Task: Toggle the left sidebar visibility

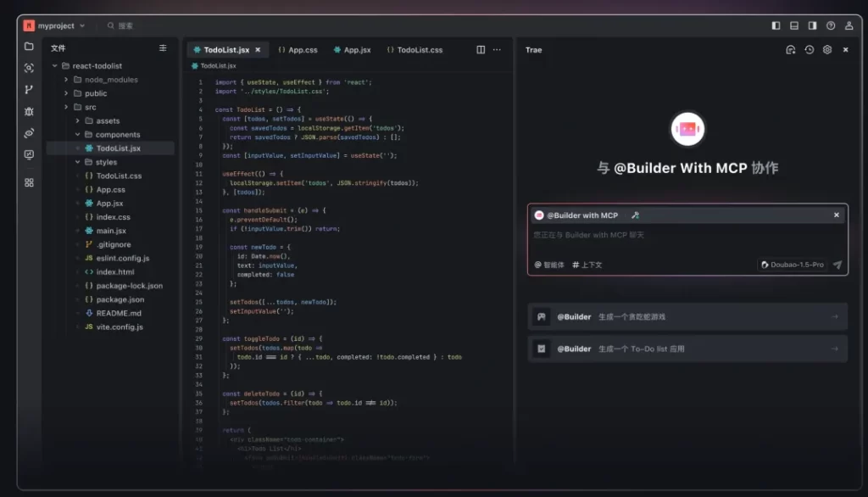Action: point(776,25)
